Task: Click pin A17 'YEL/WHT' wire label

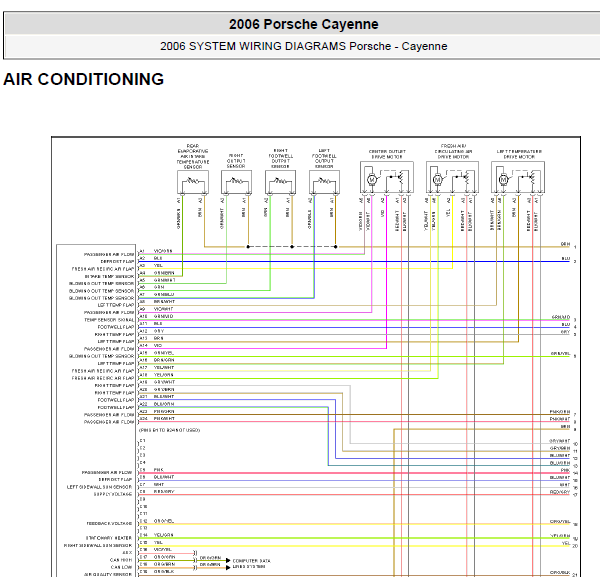Action: 164,367
